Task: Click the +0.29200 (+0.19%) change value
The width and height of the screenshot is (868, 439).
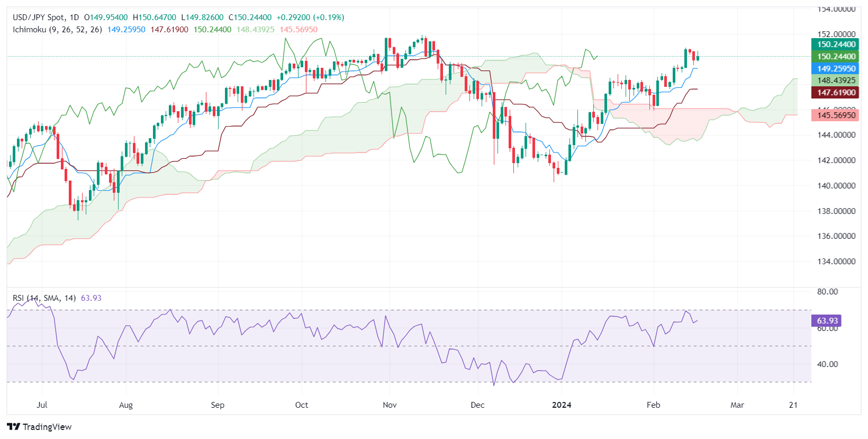Action: [310, 17]
